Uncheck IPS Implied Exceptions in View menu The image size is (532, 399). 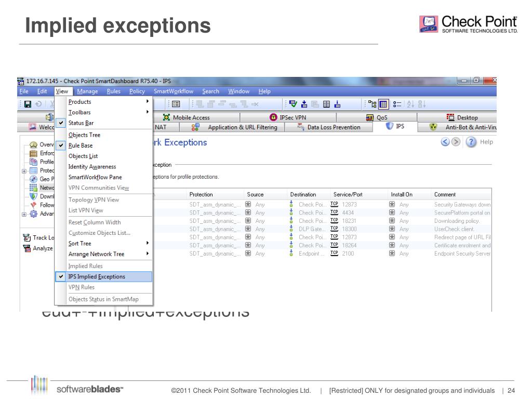(x=103, y=276)
